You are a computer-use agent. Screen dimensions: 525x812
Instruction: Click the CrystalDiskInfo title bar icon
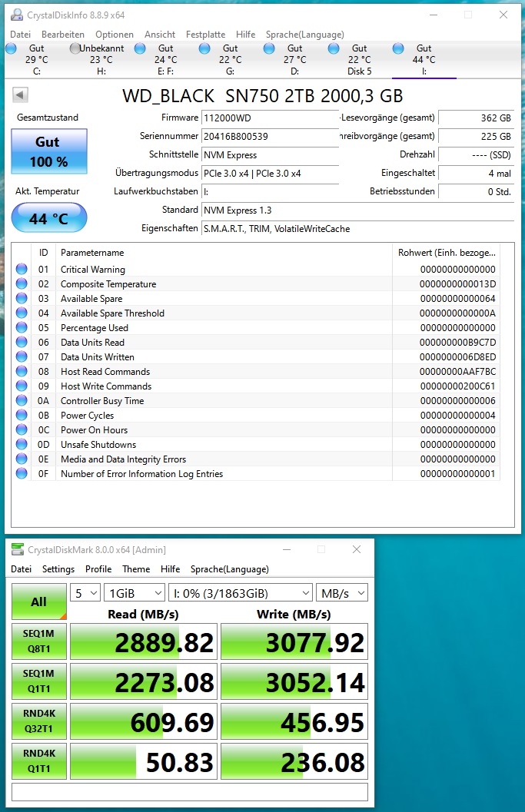pyautogui.click(x=17, y=15)
